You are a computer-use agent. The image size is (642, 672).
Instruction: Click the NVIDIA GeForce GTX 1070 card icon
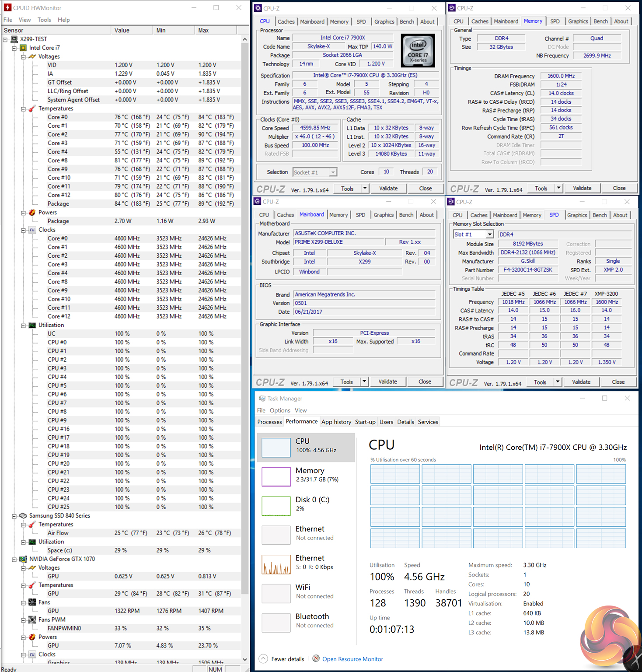tap(23, 559)
